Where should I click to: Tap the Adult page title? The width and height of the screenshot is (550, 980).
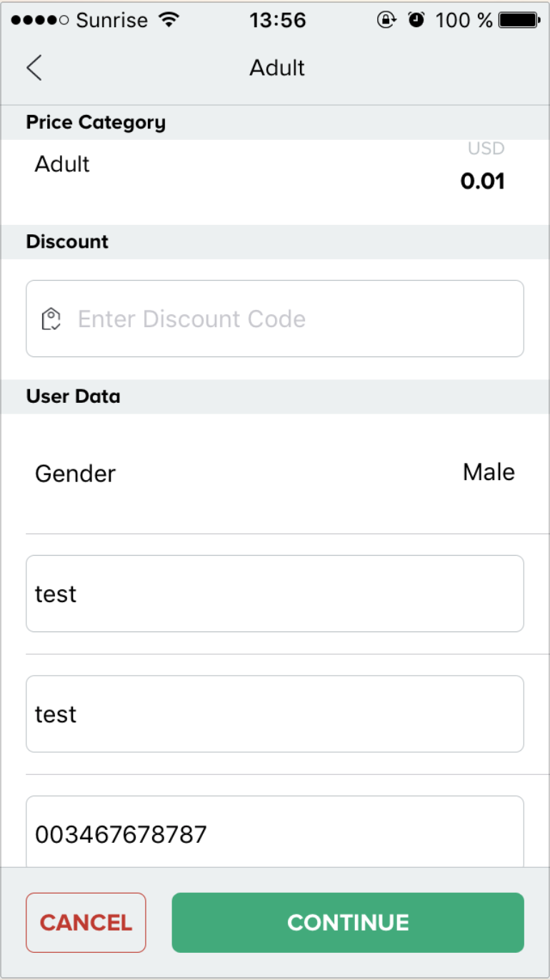pyautogui.click(x=277, y=68)
